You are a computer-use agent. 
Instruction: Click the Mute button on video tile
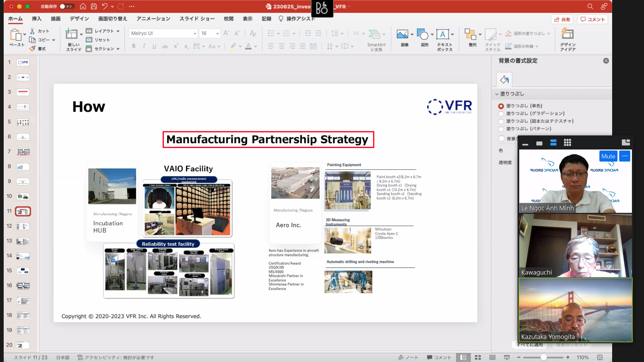pyautogui.click(x=608, y=156)
